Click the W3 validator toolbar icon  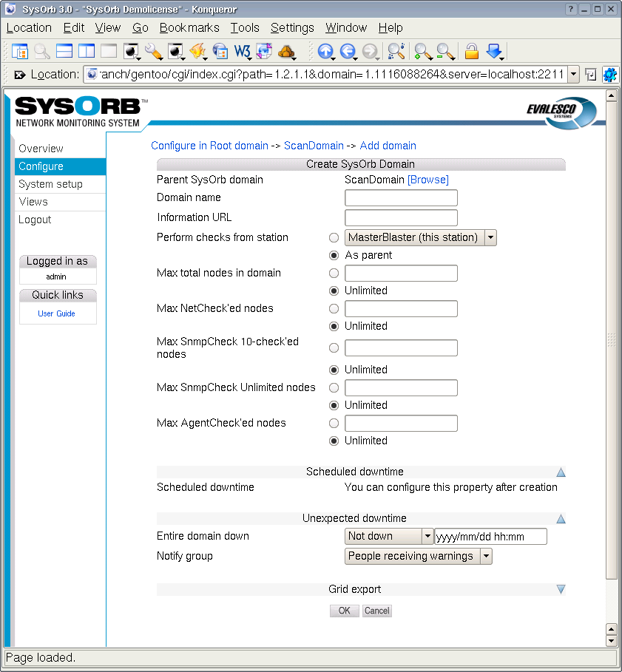tap(242, 52)
